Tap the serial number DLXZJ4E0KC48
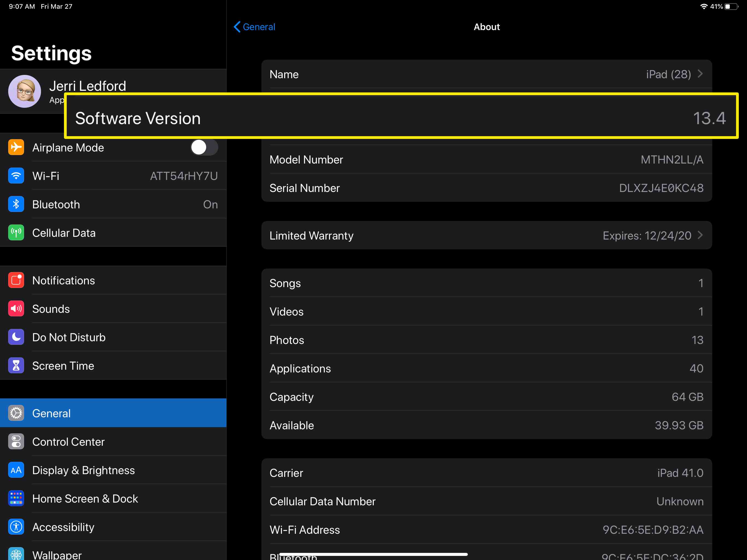Image resolution: width=747 pixels, height=560 pixels. (x=661, y=188)
